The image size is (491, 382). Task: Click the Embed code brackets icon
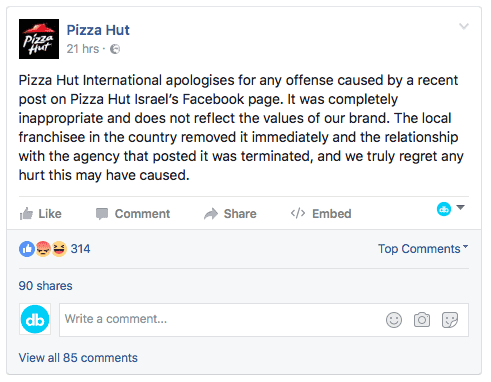(298, 213)
